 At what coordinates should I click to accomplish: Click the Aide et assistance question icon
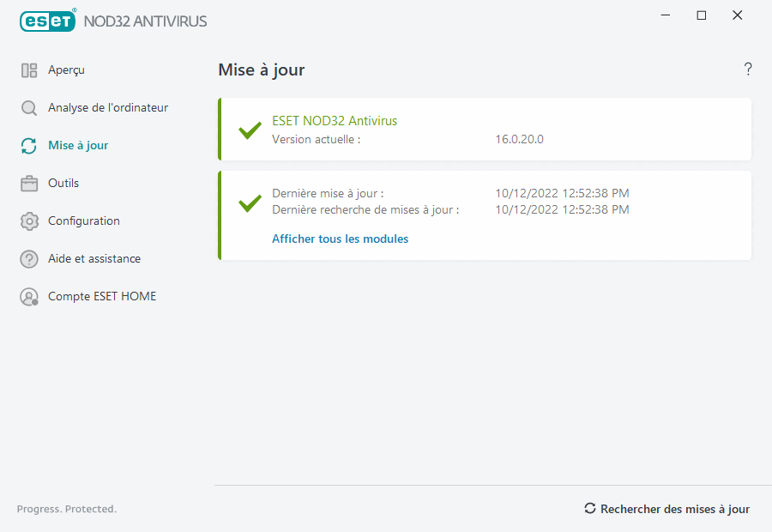pos(29,259)
